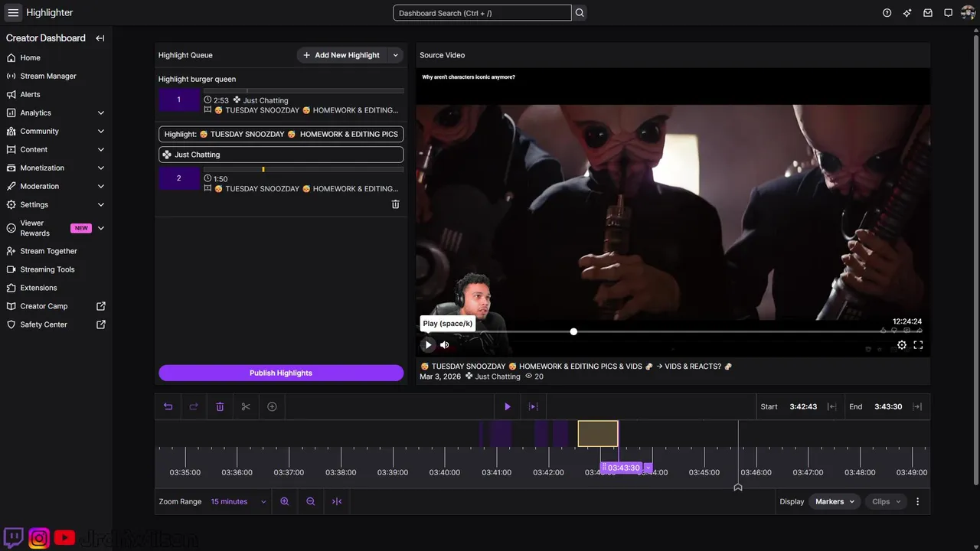
Task: Open the user avatar menu
Action: [x=969, y=13]
